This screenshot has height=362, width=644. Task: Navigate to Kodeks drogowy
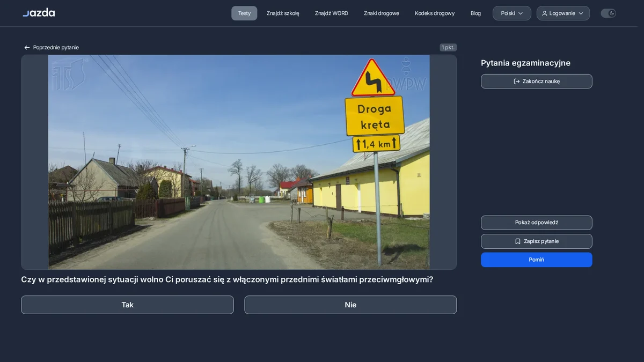click(435, 13)
